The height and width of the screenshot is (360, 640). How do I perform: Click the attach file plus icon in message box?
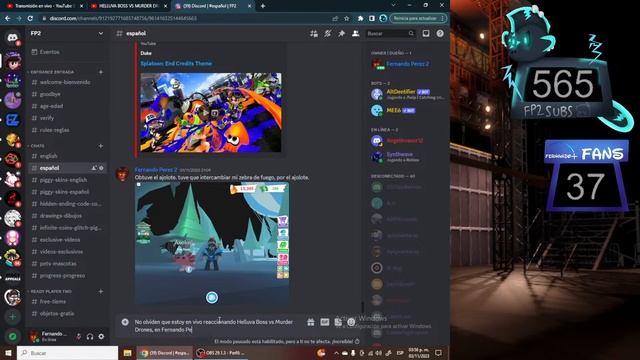tap(125, 322)
